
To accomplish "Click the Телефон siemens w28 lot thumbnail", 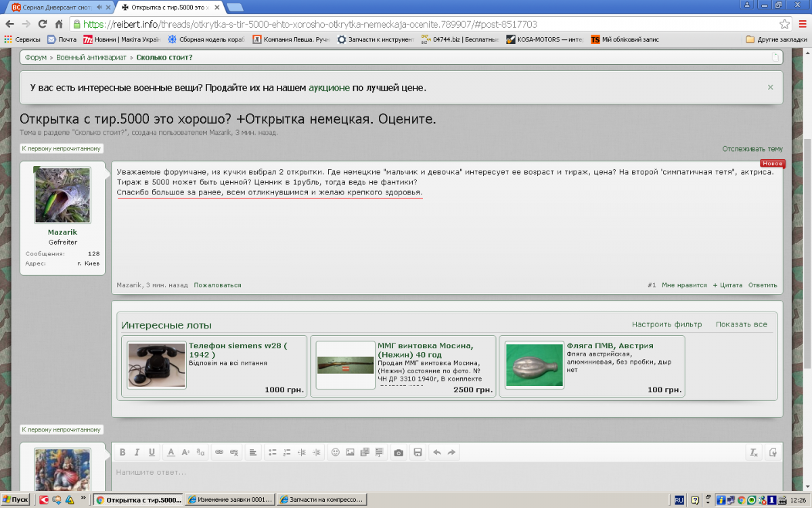I will 157,365.
